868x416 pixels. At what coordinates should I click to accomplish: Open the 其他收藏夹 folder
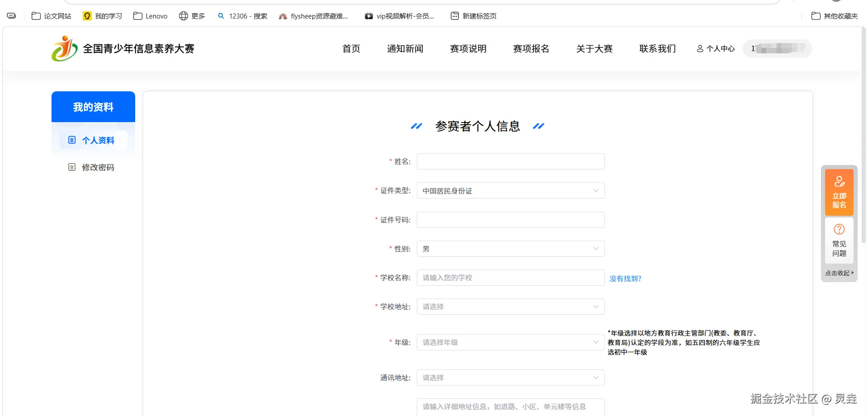[x=835, y=16]
